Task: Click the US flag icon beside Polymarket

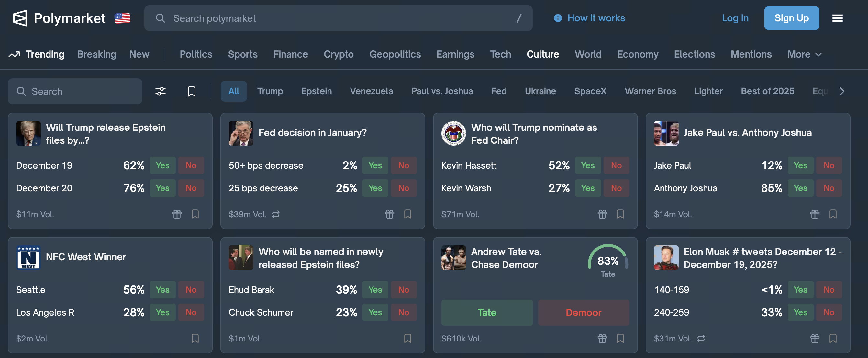Action: (122, 18)
